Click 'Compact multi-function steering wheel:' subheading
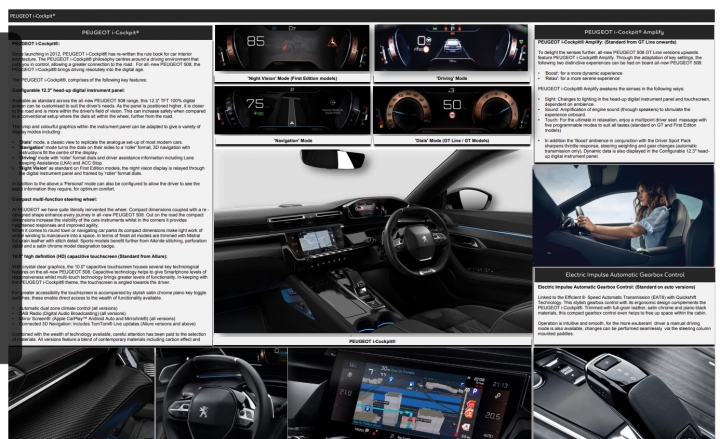The image size is (720, 439). [54, 199]
